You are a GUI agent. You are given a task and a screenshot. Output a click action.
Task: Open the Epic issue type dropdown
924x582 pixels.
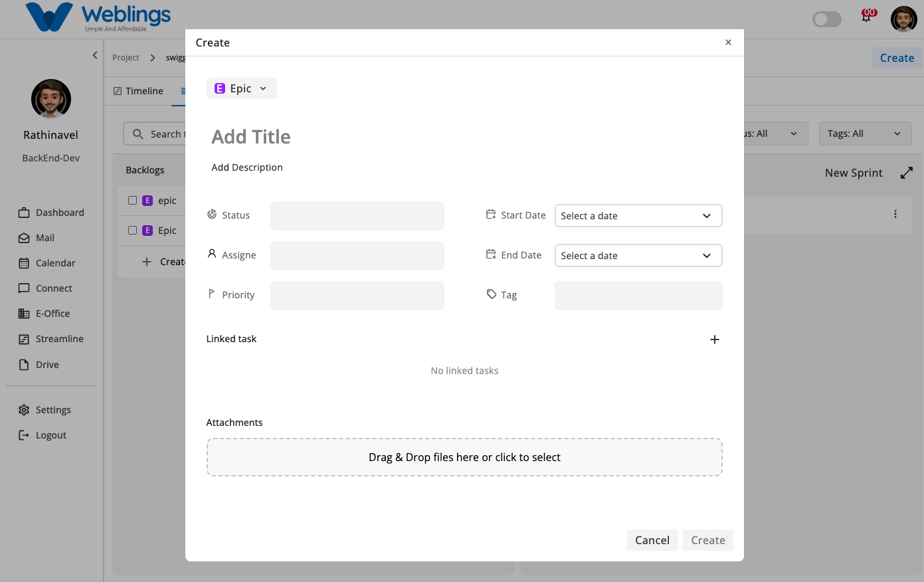click(242, 88)
